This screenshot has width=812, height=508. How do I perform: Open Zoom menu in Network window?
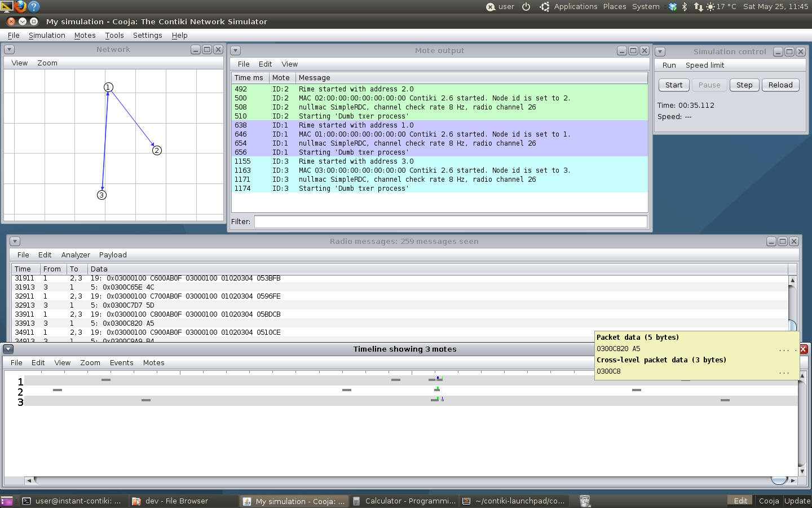(47, 63)
